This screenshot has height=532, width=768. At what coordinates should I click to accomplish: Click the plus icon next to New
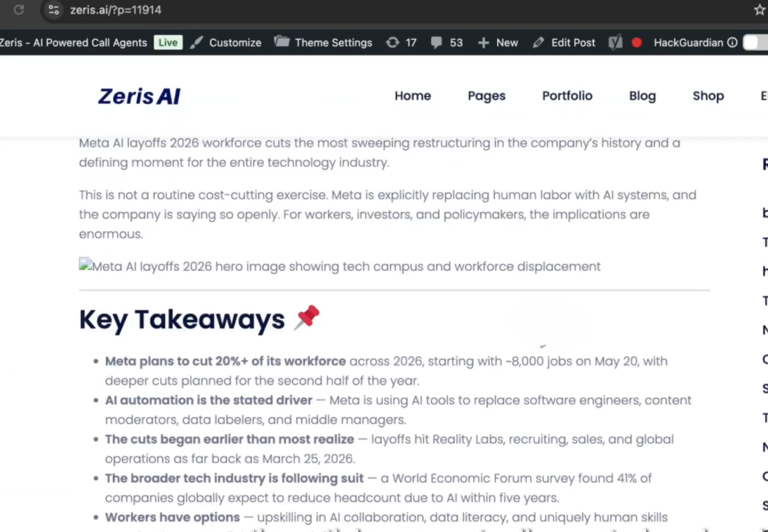[x=484, y=43]
